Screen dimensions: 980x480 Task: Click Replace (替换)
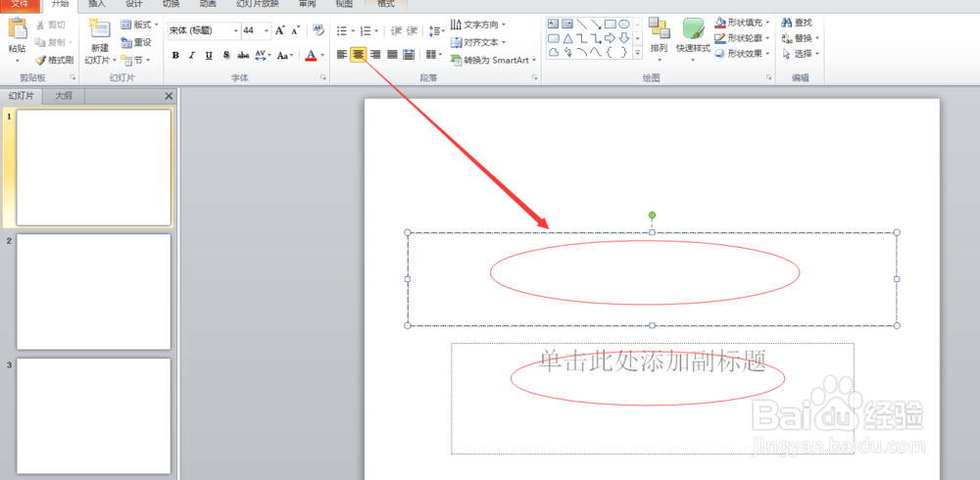click(801, 38)
